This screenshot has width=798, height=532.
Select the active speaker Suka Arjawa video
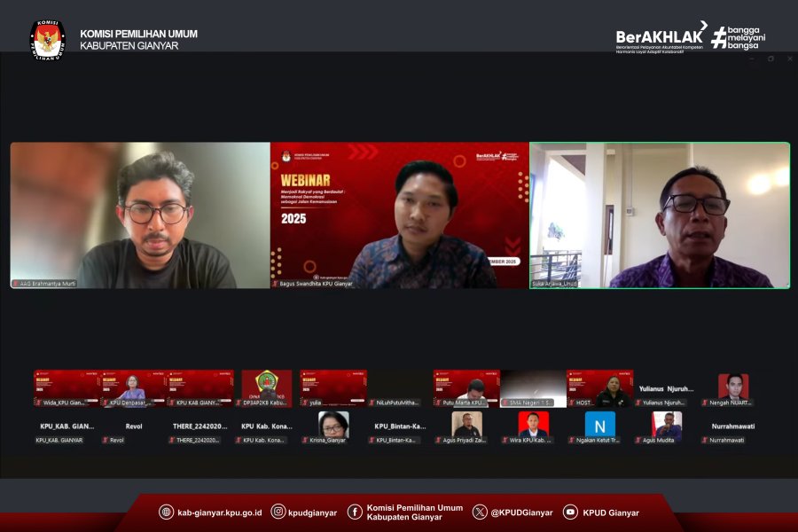(660, 215)
